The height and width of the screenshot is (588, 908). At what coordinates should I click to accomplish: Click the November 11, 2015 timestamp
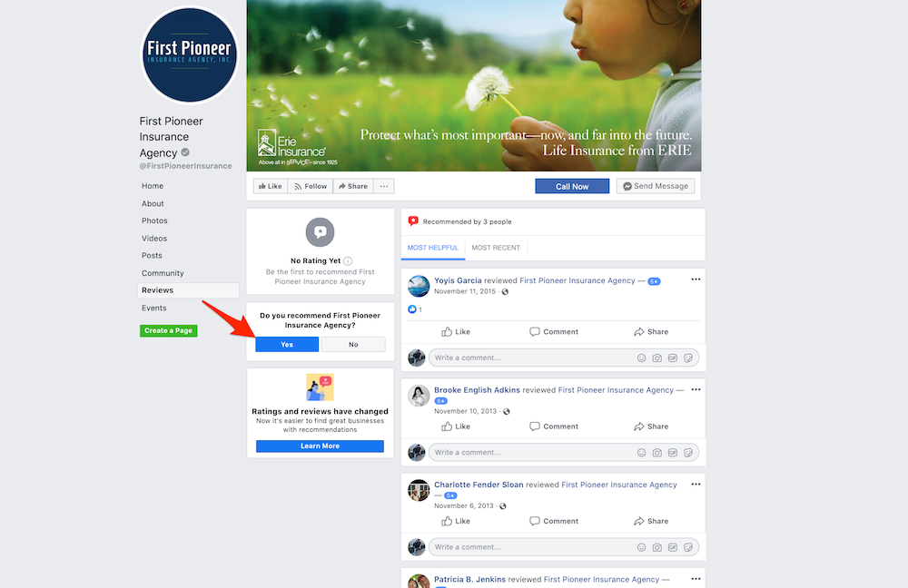(x=465, y=291)
